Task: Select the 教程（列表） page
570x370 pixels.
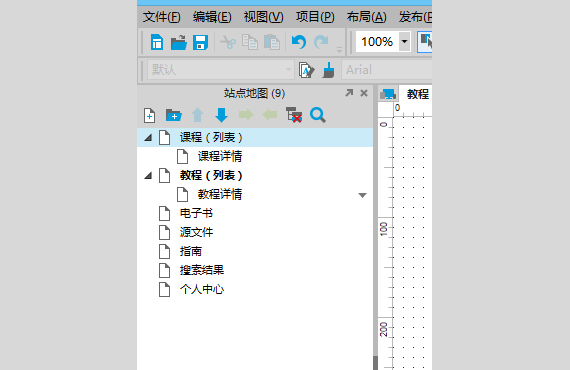Action: point(255,175)
